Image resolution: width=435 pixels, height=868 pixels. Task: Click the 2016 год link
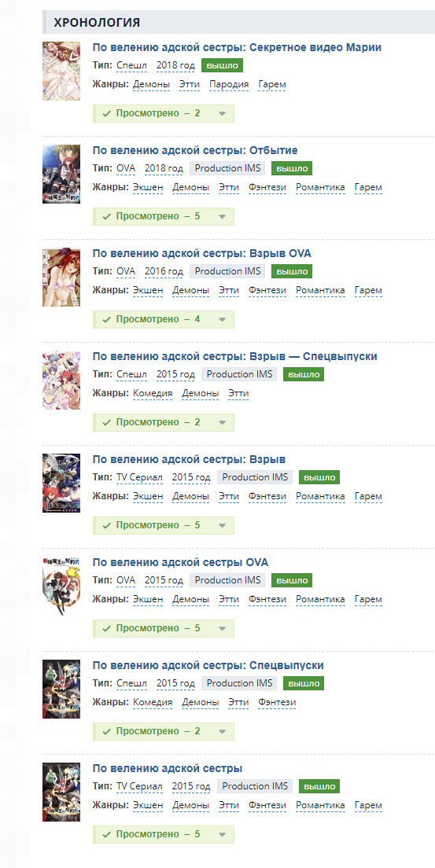[164, 271]
